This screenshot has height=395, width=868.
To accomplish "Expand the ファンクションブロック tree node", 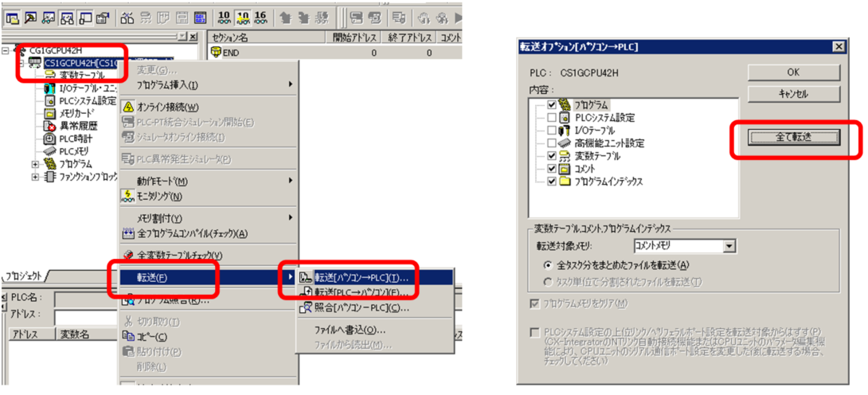I will point(35,177).
